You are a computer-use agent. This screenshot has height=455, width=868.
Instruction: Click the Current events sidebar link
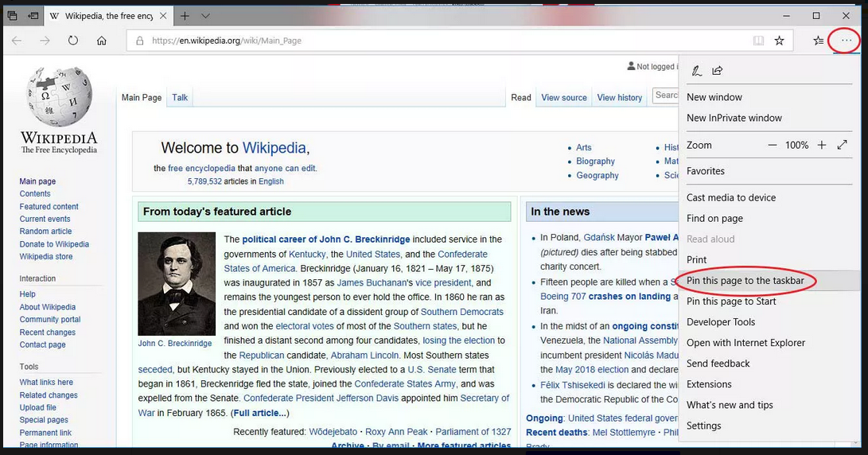click(45, 220)
